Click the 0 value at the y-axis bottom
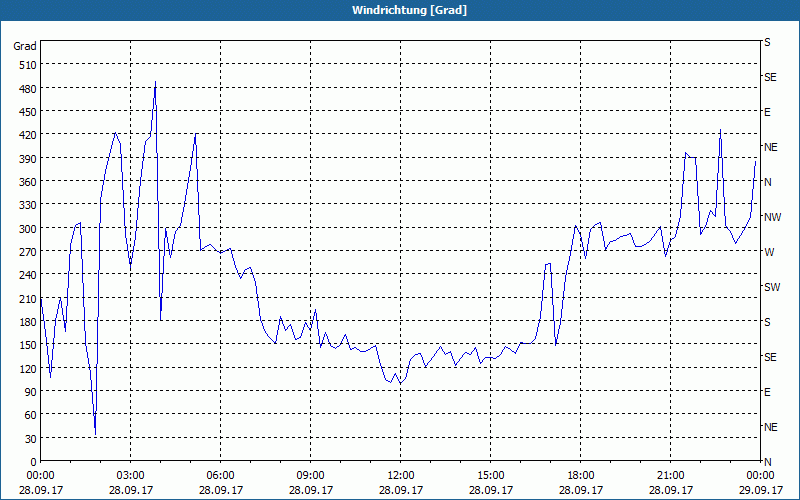This screenshot has width=800, height=500. (32, 462)
